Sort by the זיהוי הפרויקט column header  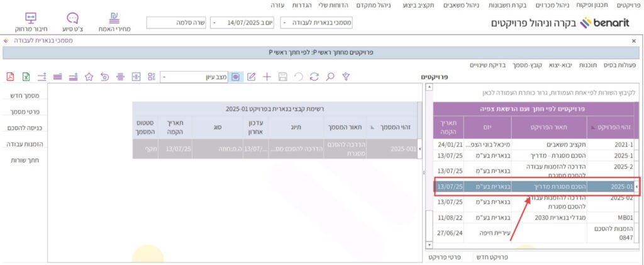tap(611, 127)
